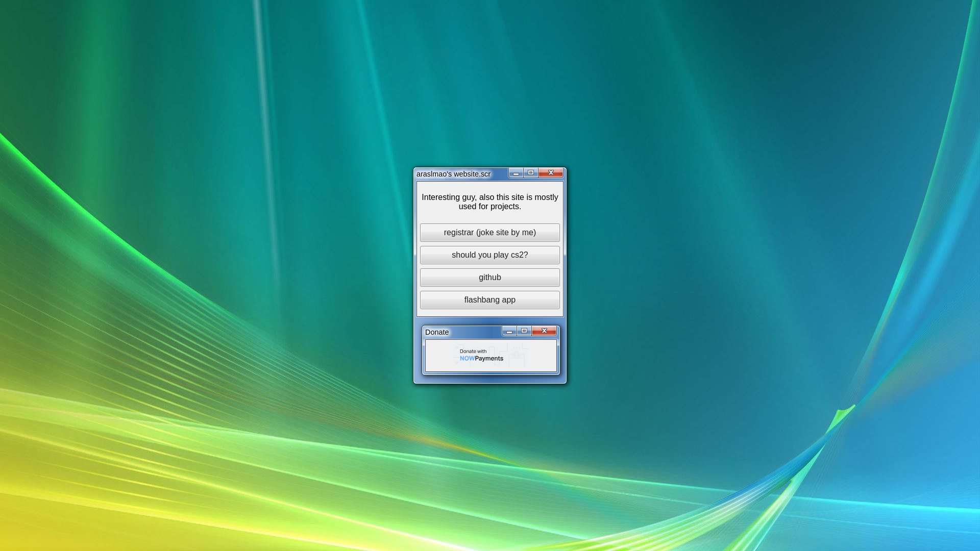Click the Donate window title text
This screenshot has height=551, width=980.
click(x=437, y=332)
